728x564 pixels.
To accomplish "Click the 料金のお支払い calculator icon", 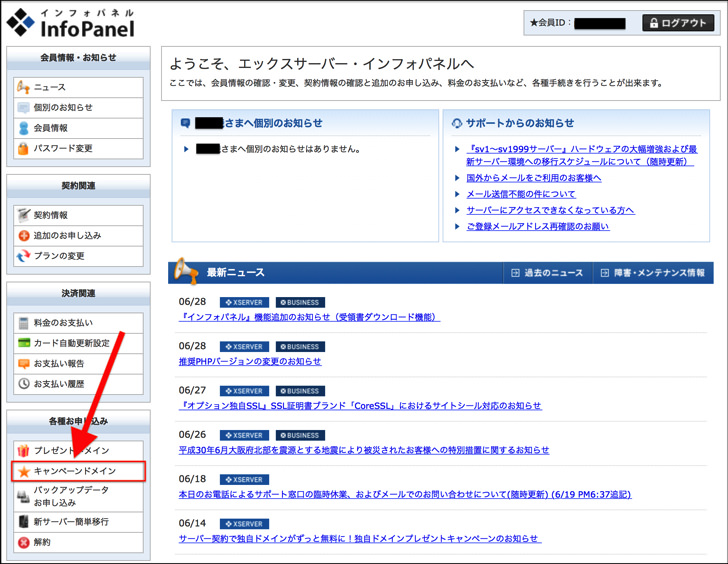I will [23, 323].
